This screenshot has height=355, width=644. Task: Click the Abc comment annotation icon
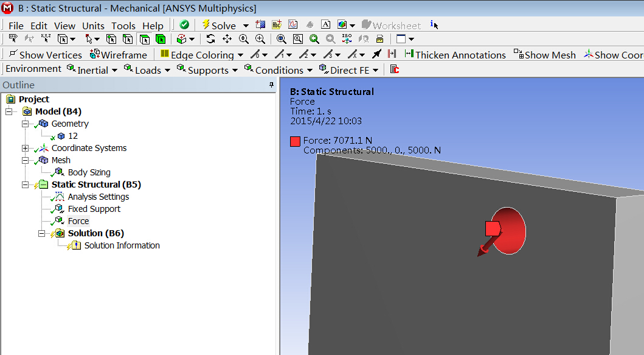(x=277, y=25)
